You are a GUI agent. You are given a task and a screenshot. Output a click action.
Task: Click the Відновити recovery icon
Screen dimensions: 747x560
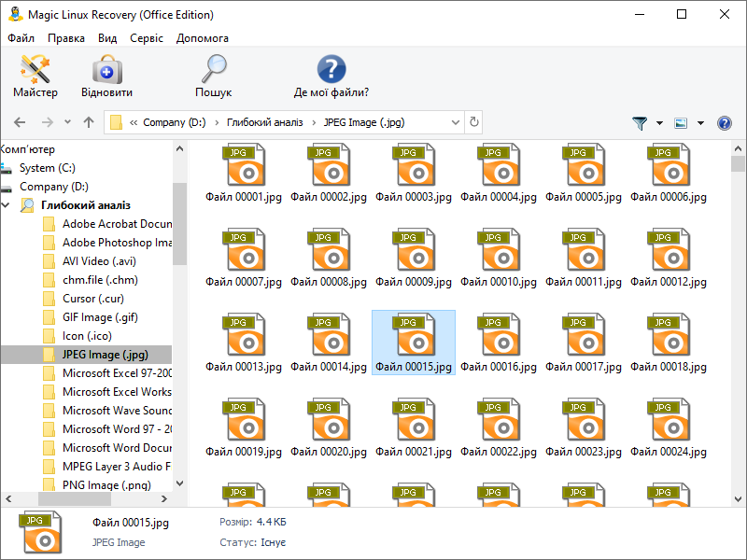(106, 76)
